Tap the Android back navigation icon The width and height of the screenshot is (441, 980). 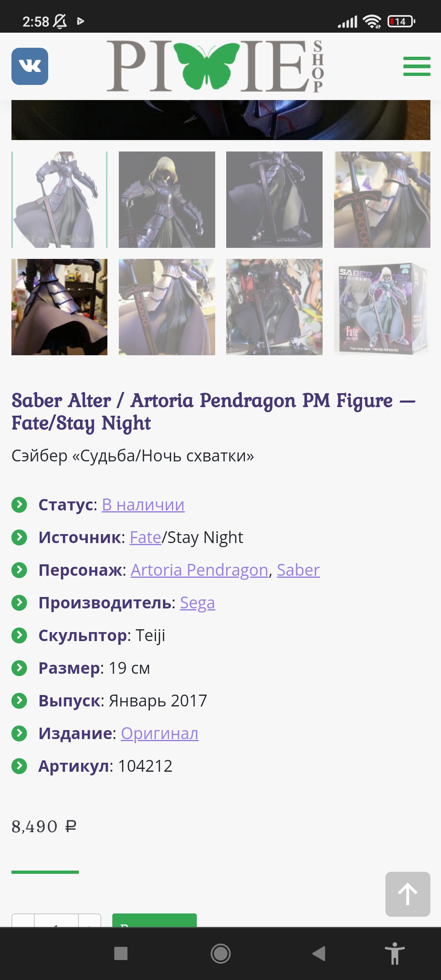coord(319,953)
